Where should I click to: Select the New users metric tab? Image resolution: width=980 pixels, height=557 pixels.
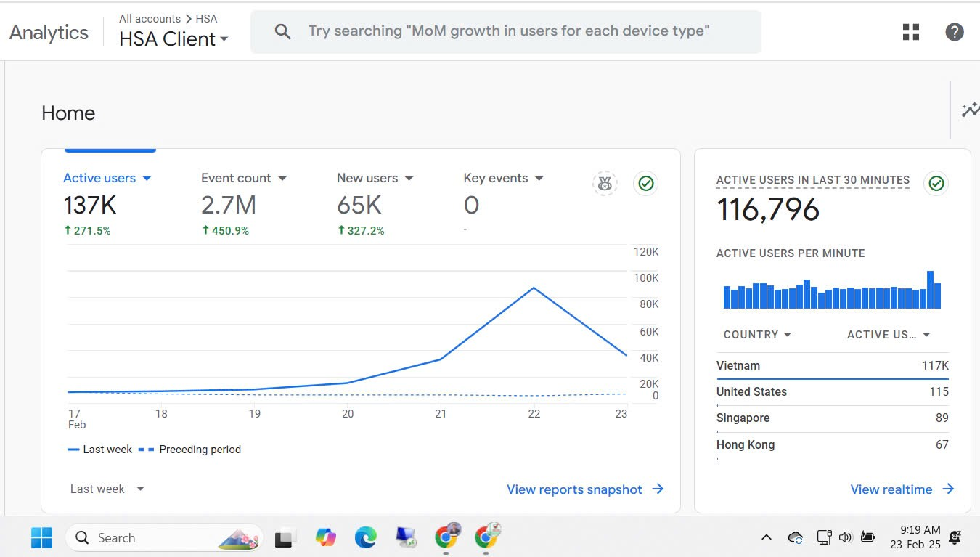pyautogui.click(x=367, y=179)
